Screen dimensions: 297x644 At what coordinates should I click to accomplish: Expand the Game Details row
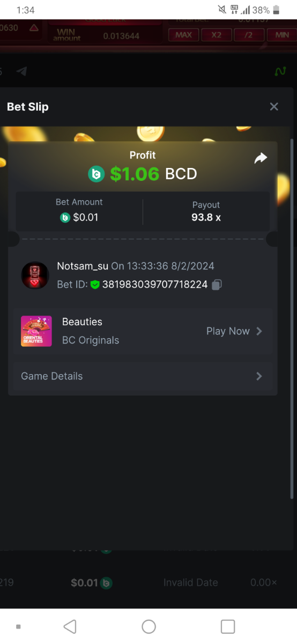pyautogui.click(x=143, y=376)
